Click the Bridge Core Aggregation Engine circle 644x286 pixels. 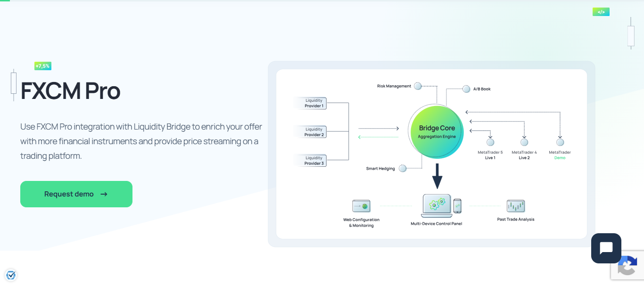(x=437, y=131)
